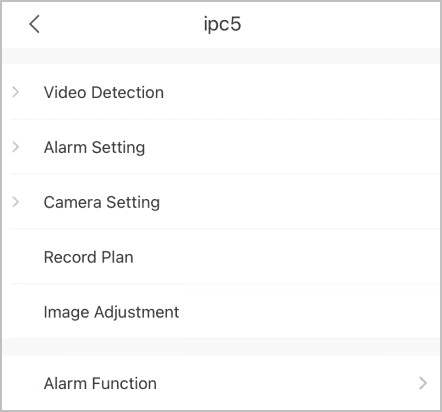This screenshot has height=412, width=442.
Task: Click the word Function in Alarm Function
Action: coord(124,383)
